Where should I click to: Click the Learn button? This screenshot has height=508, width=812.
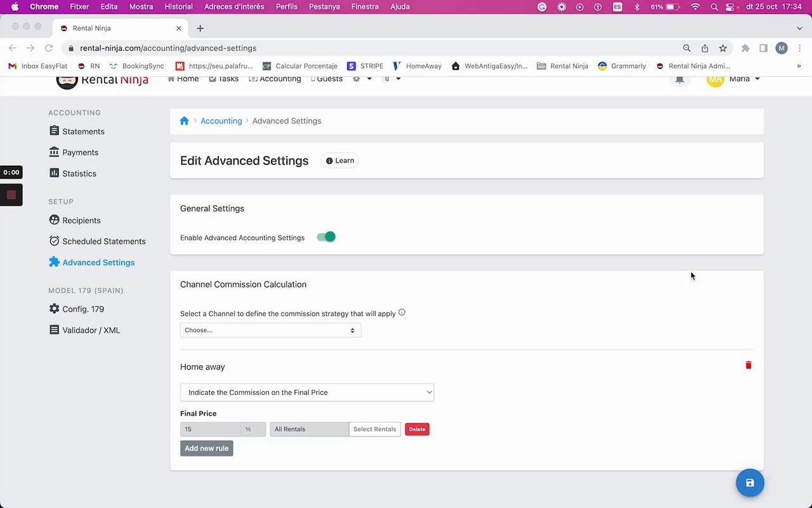pos(340,161)
